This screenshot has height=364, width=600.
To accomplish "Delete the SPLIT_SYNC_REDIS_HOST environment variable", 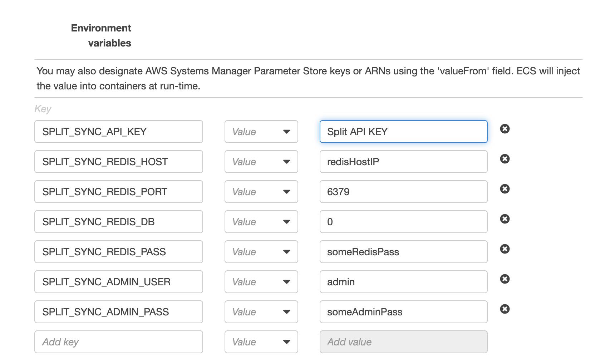I will [505, 159].
